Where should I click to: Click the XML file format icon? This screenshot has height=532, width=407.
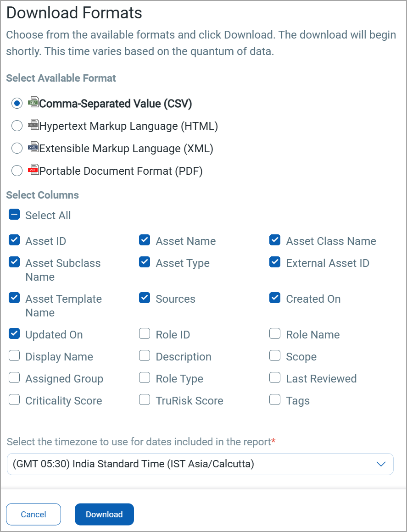point(33,147)
